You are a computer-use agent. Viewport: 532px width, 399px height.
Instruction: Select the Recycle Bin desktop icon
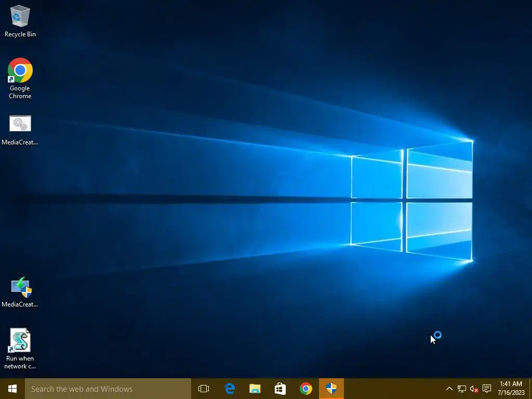tap(20, 21)
